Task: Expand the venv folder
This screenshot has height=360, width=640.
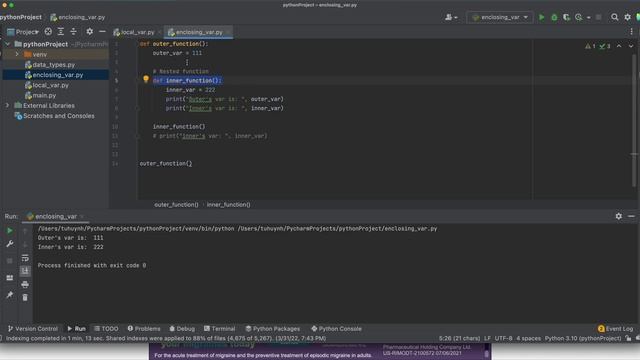Action: (x=17, y=54)
